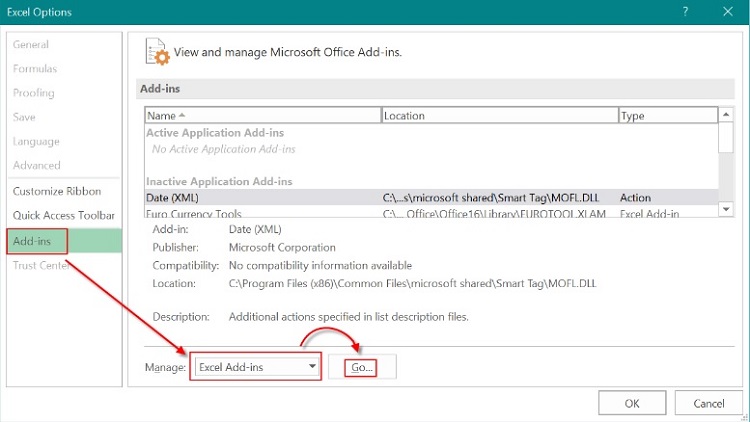Sort by the Name column header

point(263,115)
